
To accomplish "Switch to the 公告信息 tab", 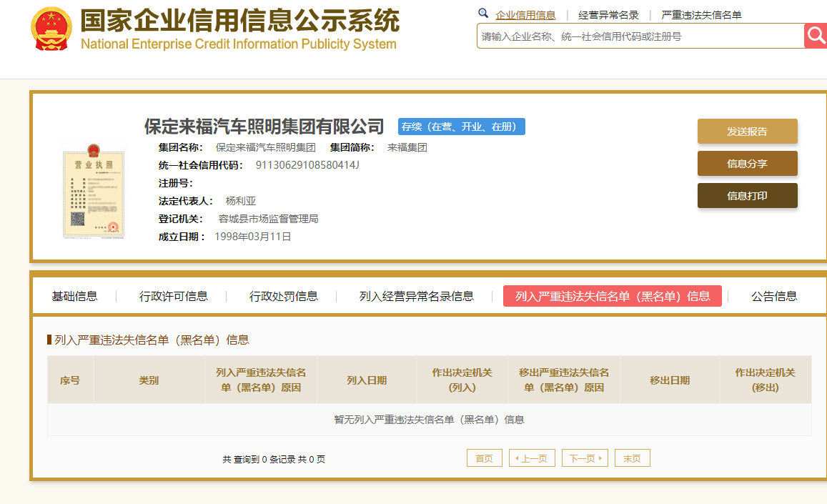I will 773,297.
